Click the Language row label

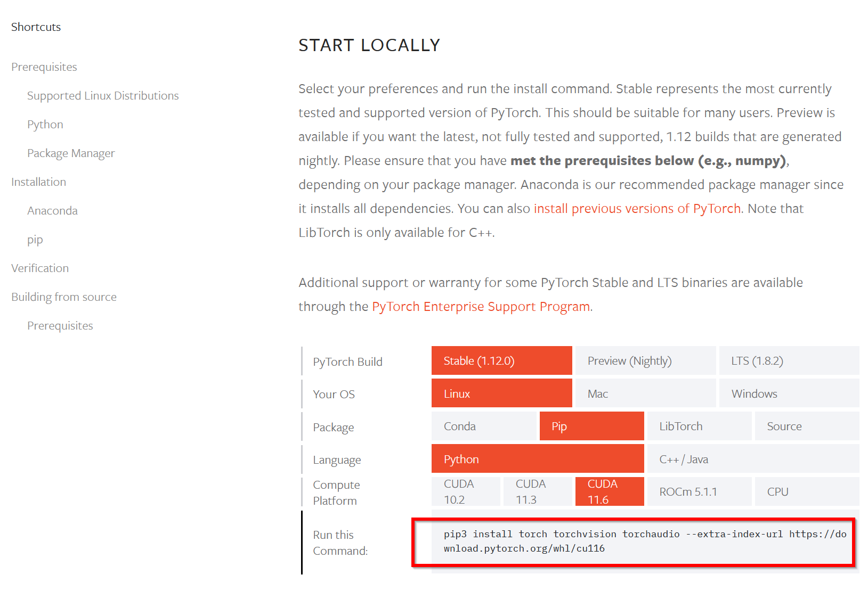tap(337, 460)
